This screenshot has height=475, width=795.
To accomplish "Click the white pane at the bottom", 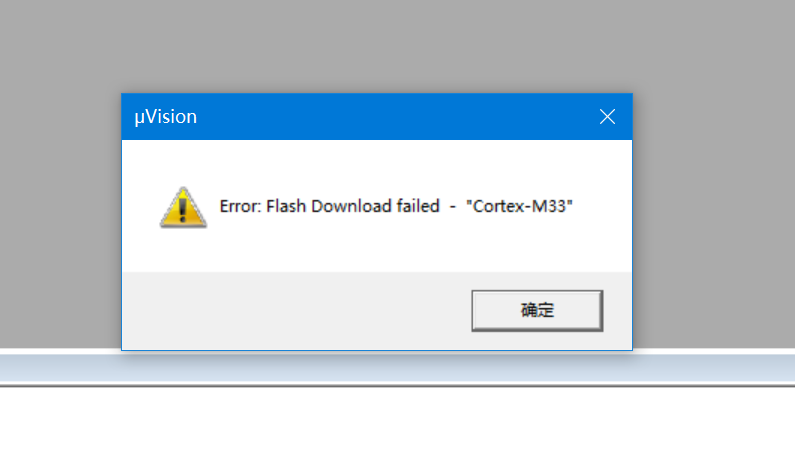I will 400,430.
